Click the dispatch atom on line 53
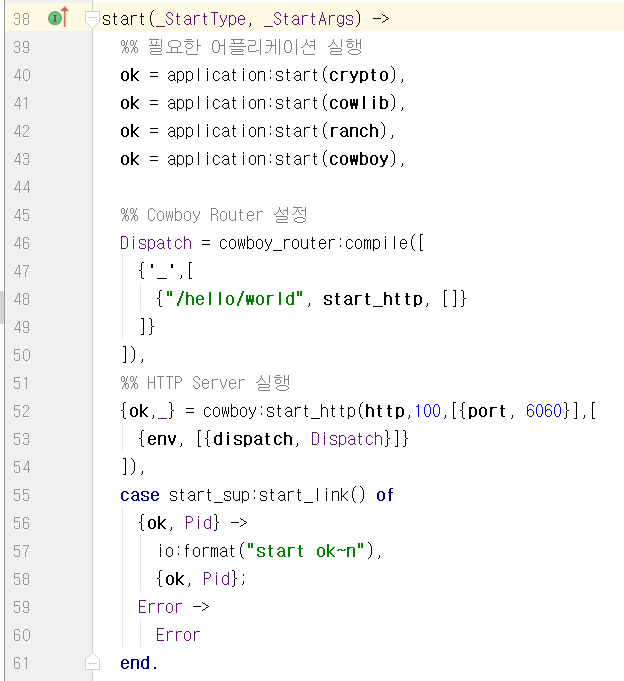Viewport: 624px width, 681px height. pyautogui.click(x=253, y=439)
